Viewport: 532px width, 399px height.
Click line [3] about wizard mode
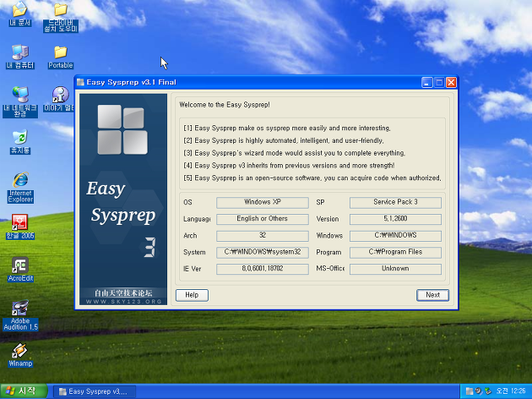(295, 153)
